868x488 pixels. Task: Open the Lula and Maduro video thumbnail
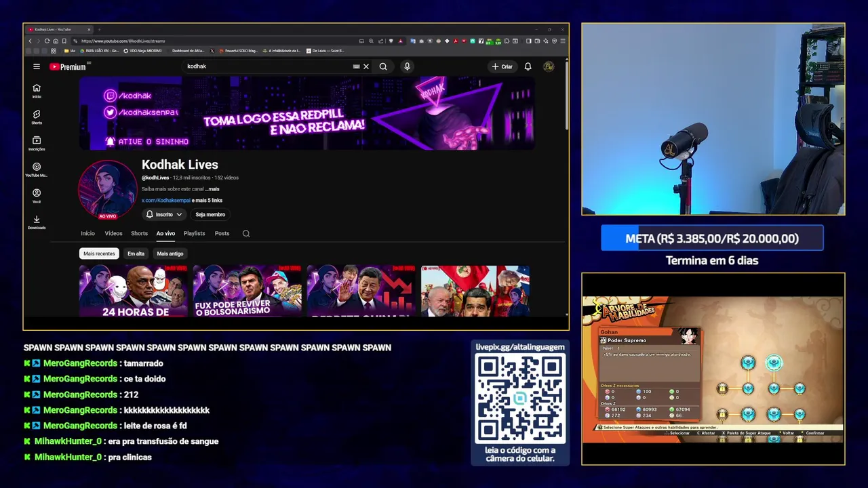point(475,291)
